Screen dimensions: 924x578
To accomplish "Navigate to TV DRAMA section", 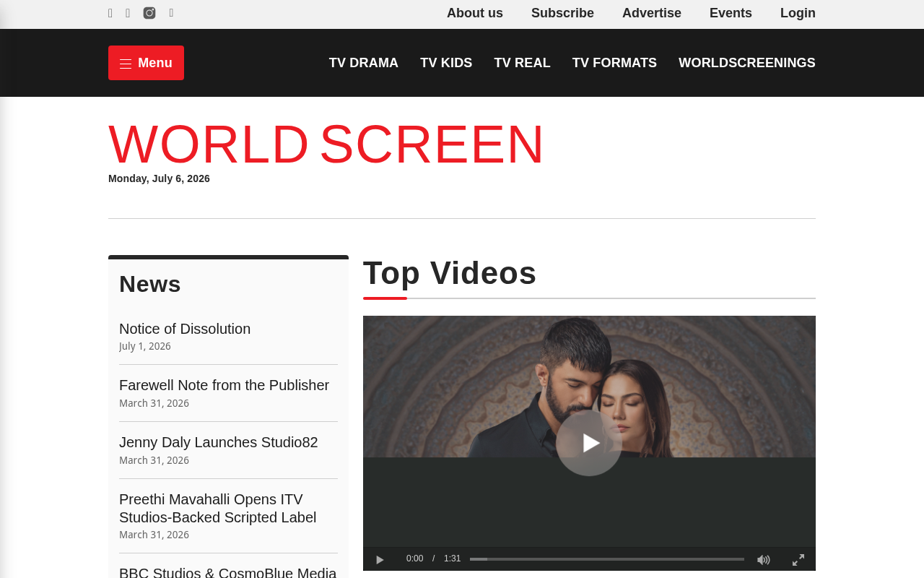I will (364, 63).
